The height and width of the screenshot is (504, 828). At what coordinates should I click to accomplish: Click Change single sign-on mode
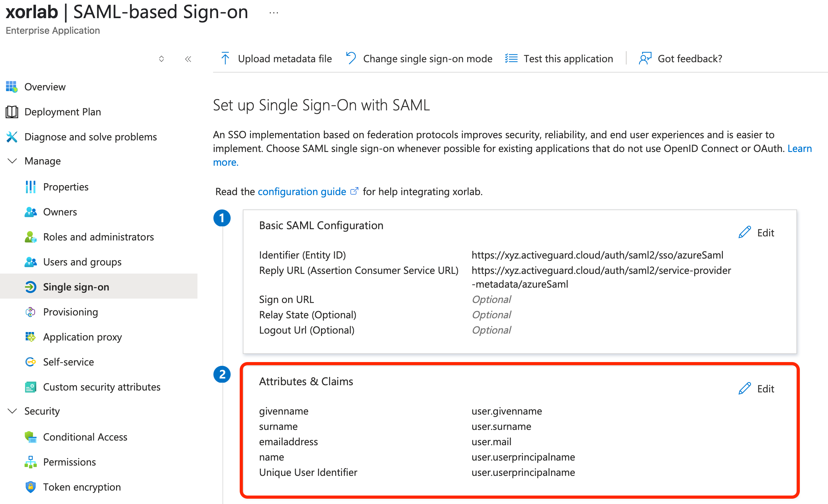[419, 58]
